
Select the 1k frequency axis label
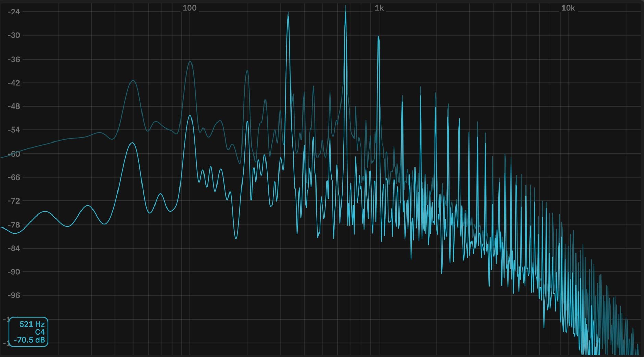click(379, 8)
